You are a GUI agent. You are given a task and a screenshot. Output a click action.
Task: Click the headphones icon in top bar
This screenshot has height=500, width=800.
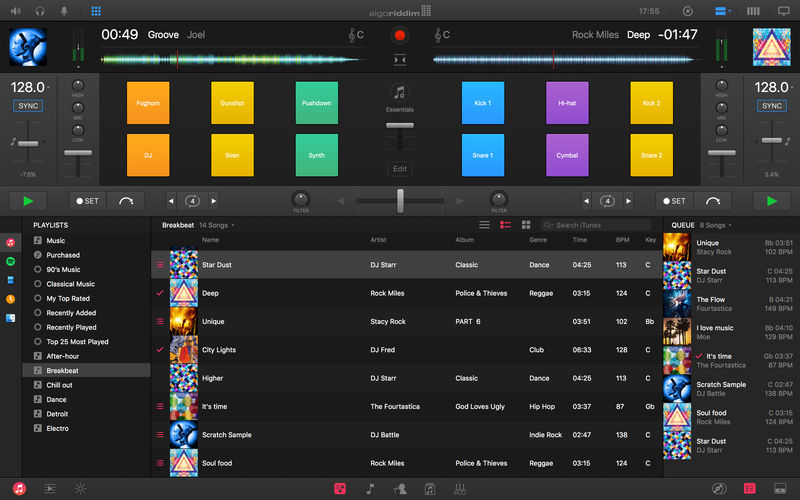pos(40,11)
